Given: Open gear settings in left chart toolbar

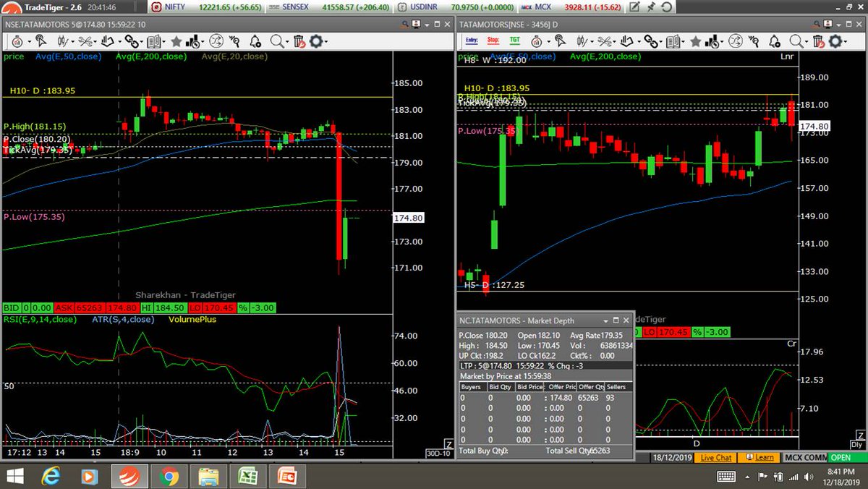Looking at the screenshot, I should 316,41.
